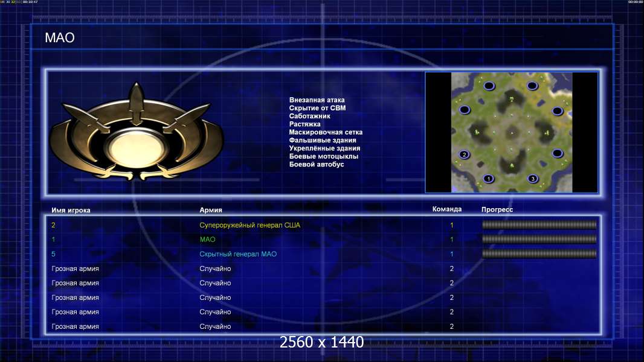Select the Скрытие от СВМ ability line
This screenshot has height=362, width=644.
(317, 108)
